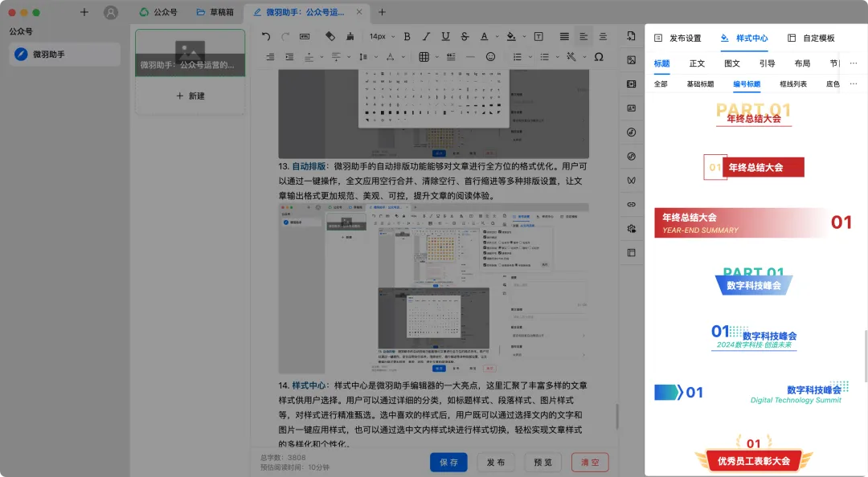Switch to 正文 style category
Image resolution: width=868 pixels, height=477 pixels.
point(697,63)
